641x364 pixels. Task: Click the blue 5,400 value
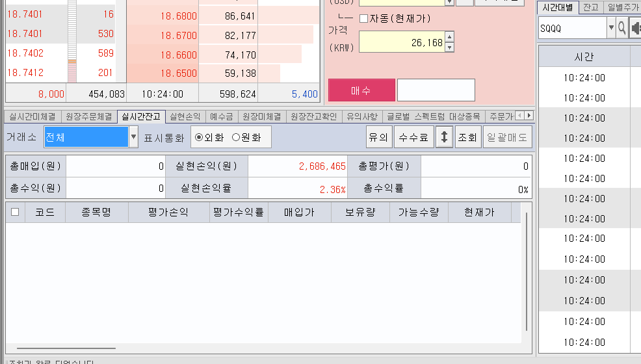pos(304,94)
